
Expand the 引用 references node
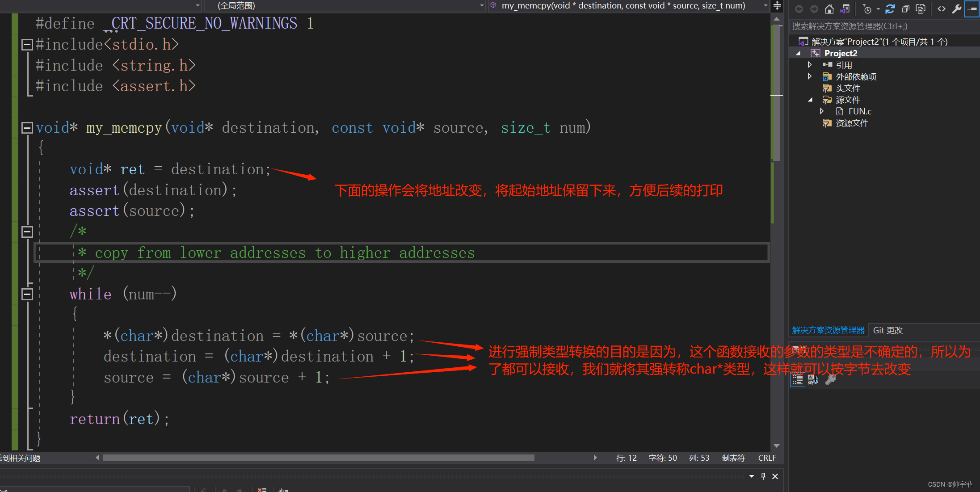(x=810, y=65)
